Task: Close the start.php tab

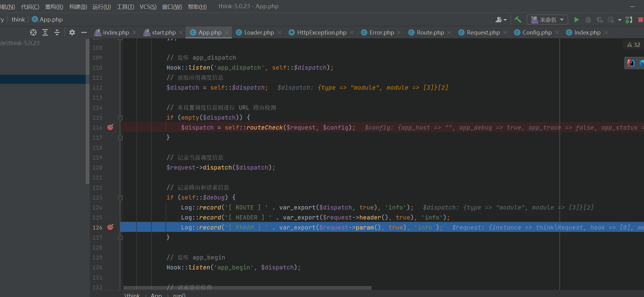Action: [181, 32]
